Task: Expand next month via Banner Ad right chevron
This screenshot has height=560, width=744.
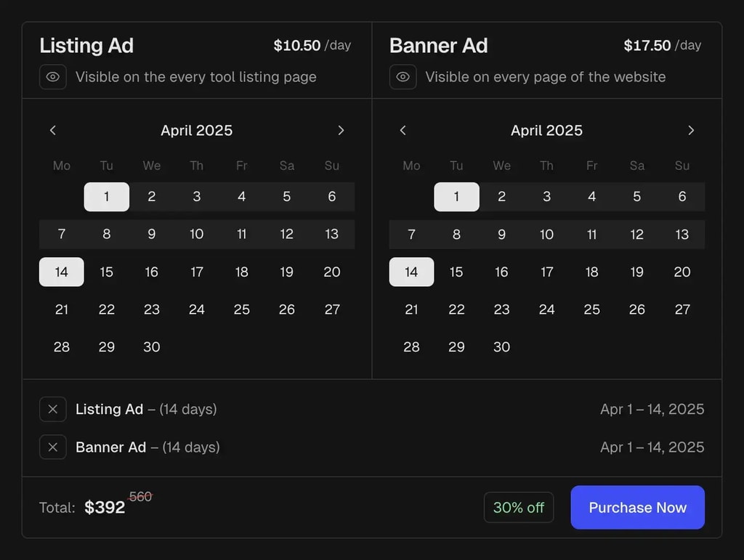Action: pos(691,130)
